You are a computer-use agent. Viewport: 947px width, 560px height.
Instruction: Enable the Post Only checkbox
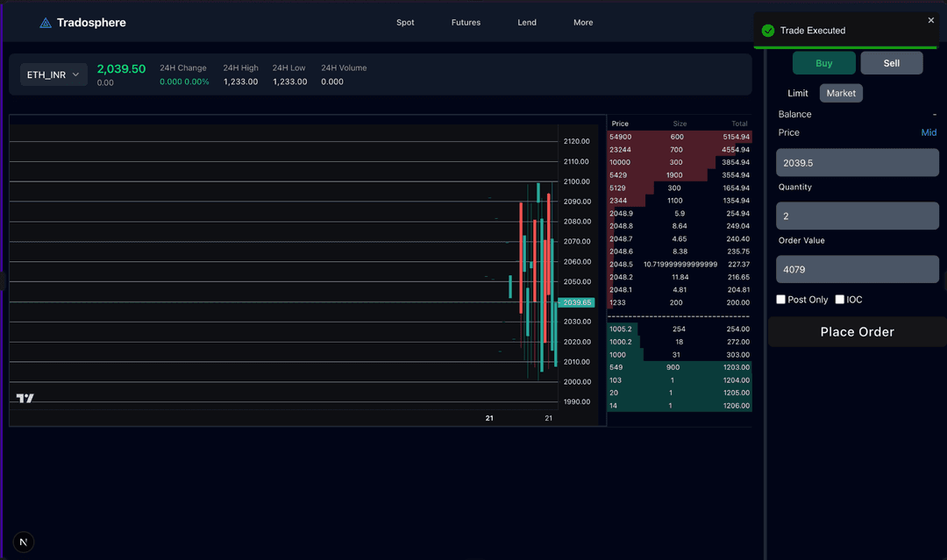[781, 300]
